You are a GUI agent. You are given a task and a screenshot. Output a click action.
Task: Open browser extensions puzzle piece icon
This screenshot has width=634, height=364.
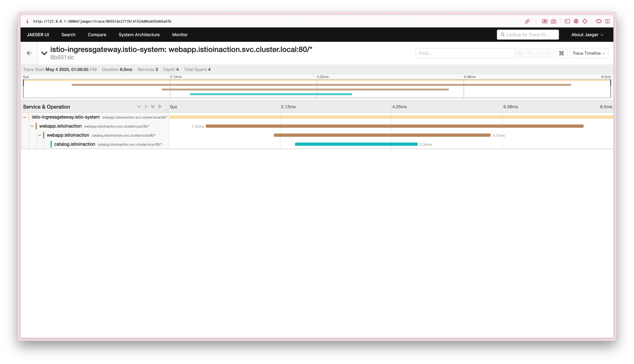[598, 21]
